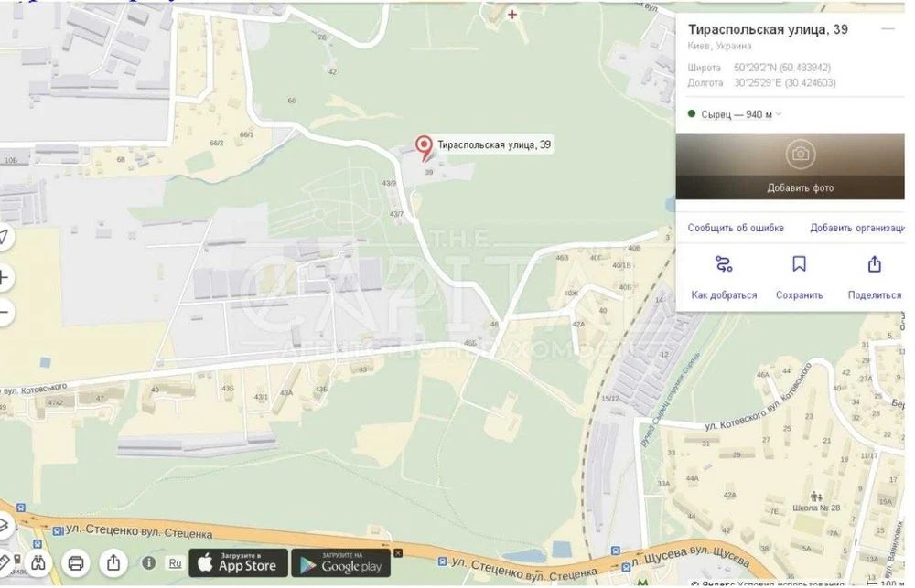The height and width of the screenshot is (588, 915).
Task: Click bookmark icon above Сохранить
Action: [799, 264]
